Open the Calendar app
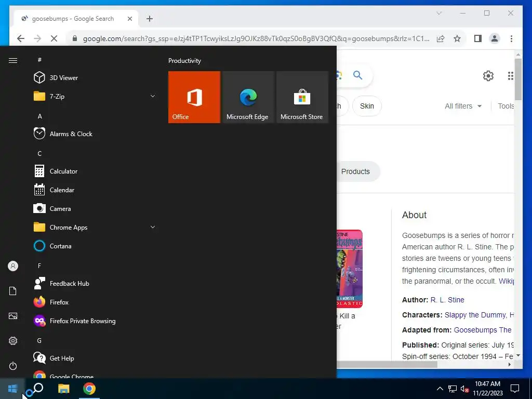This screenshot has height=399, width=532. click(95, 190)
